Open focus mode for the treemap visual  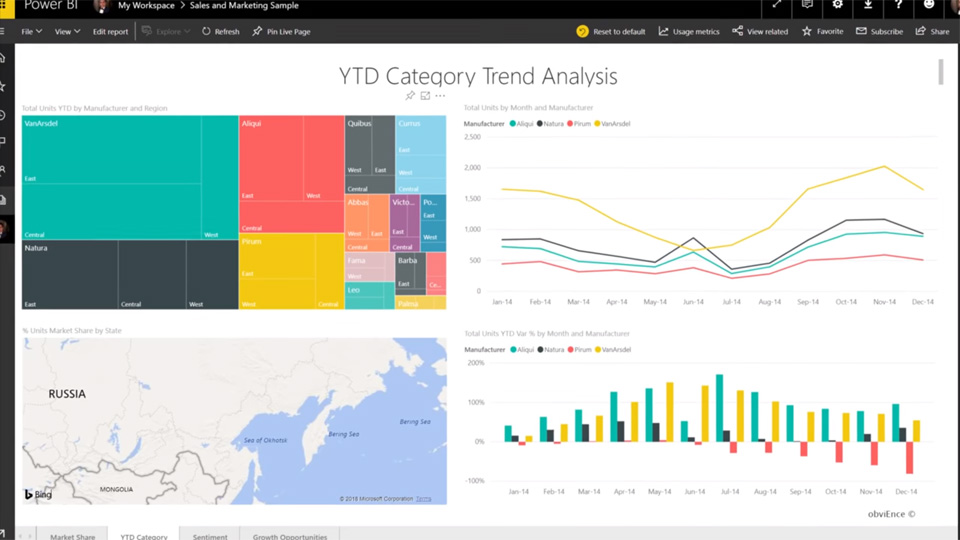[x=425, y=96]
